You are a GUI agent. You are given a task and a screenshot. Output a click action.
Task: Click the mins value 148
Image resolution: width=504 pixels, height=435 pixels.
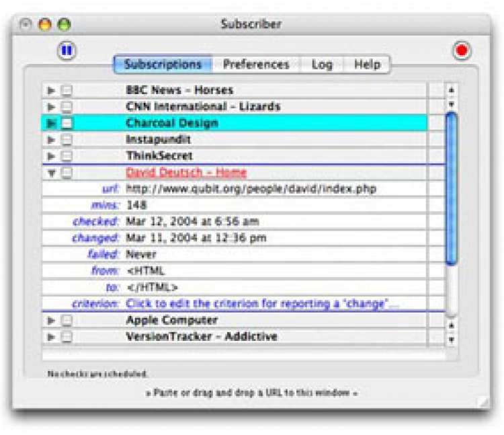tap(136, 205)
